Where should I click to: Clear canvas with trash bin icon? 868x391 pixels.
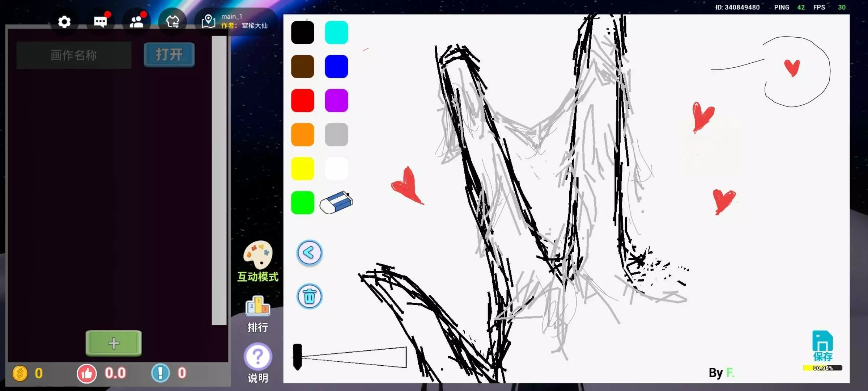click(x=310, y=297)
